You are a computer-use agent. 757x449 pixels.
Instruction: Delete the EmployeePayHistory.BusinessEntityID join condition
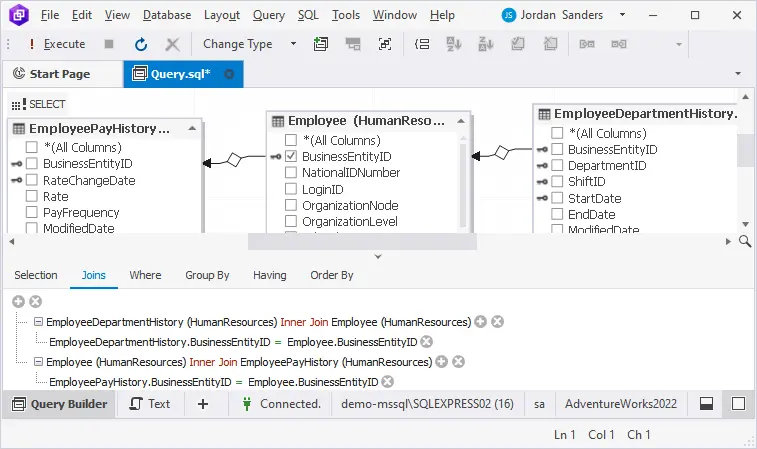point(387,381)
